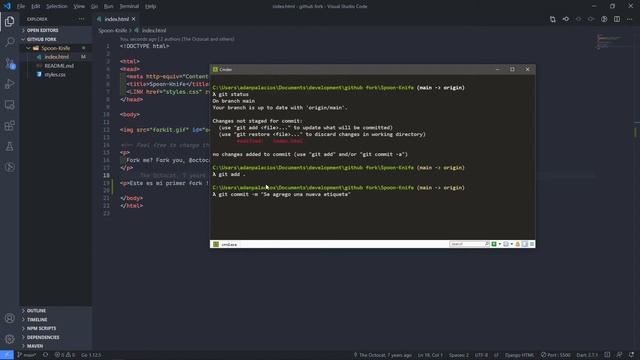The width and height of the screenshot is (640, 360).
Task: Click the Go version in status bar
Action: tap(91, 355)
